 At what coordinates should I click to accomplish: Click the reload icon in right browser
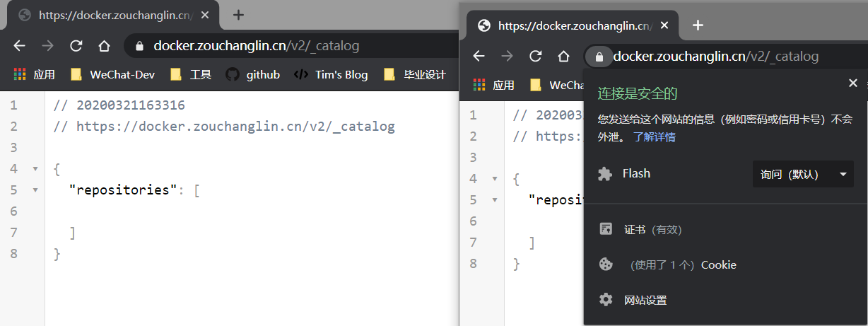point(535,57)
